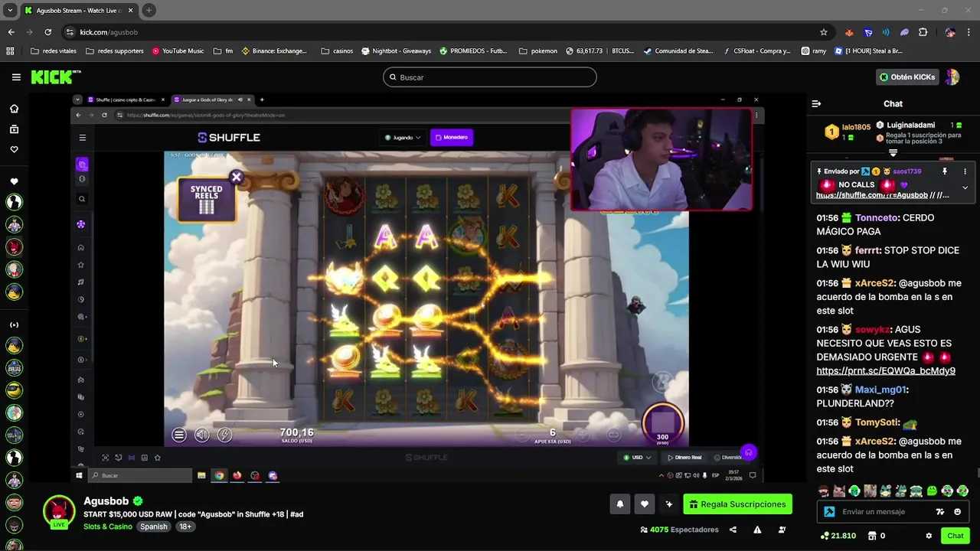The width and height of the screenshot is (980, 551).
Task: Select Dinero Real mode in Shuffle
Action: point(684,458)
